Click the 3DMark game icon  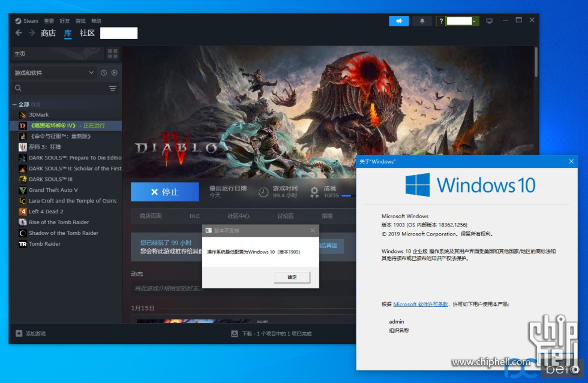click(23, 114)
